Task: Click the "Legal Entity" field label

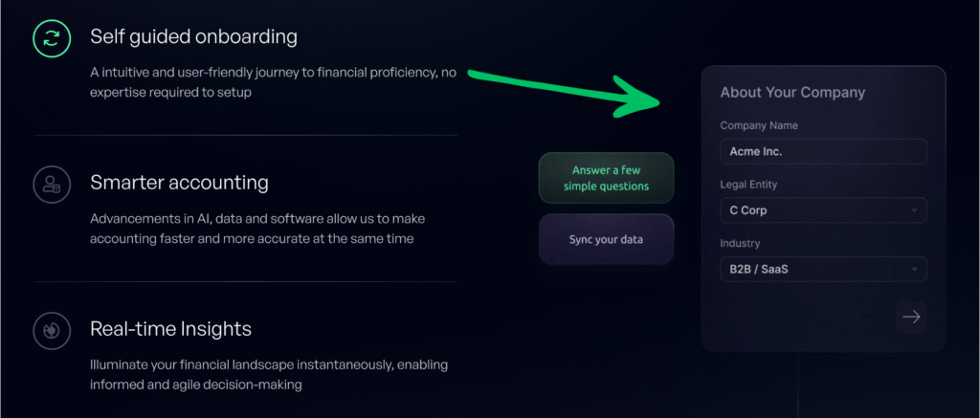Action: point(748,185)
